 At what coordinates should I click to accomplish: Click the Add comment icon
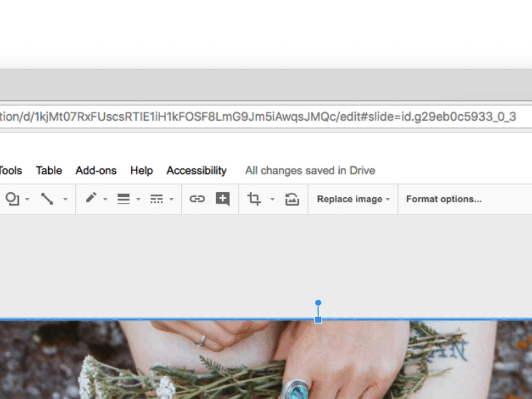(223, 199)
